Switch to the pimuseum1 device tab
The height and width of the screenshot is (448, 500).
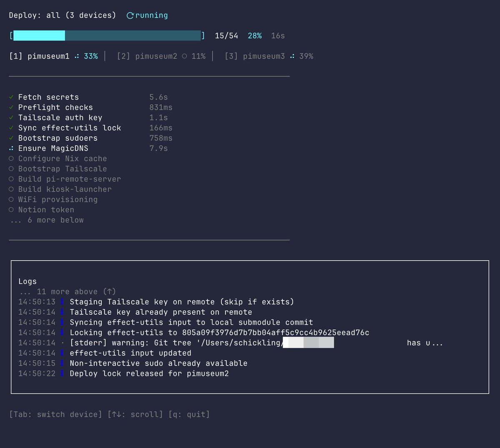point(53,56)
